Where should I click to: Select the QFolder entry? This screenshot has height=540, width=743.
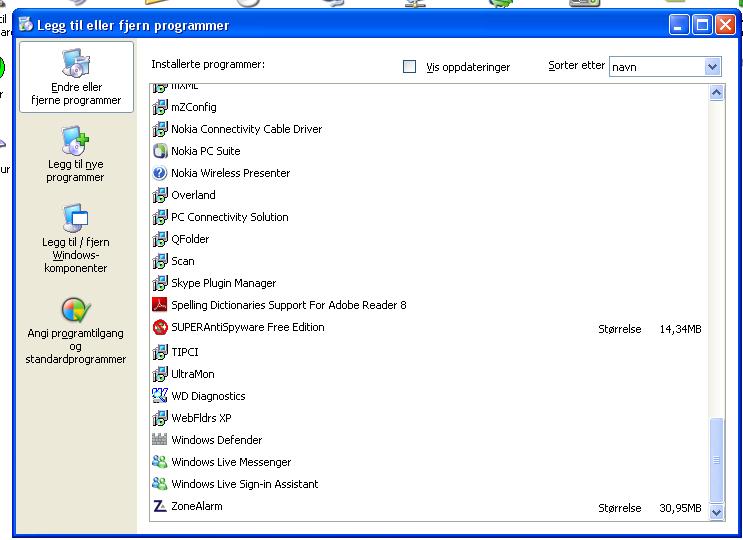coord(429,239)
